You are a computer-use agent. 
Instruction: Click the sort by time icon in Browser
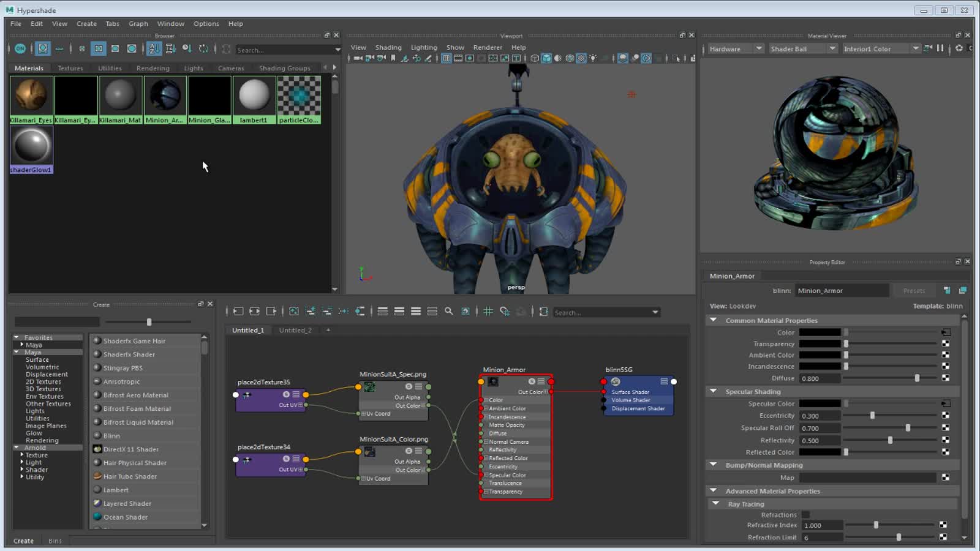point(187,48)
